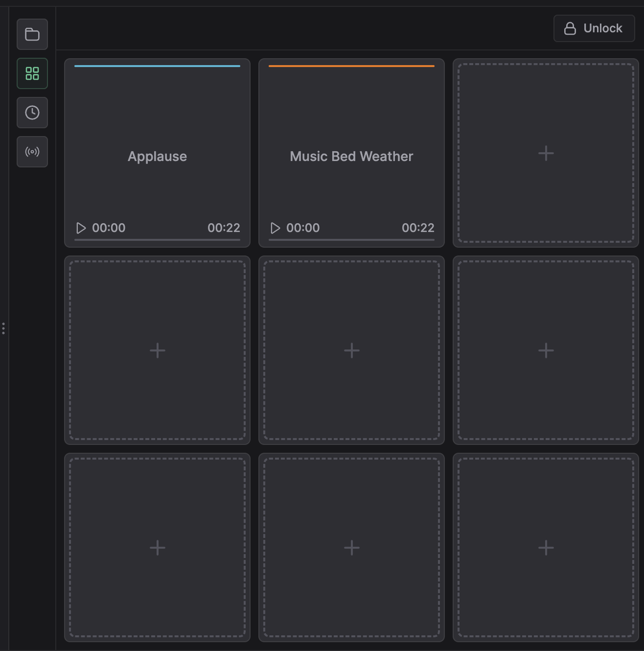644x651 pixels.
Task: Click the Applause progress bar
Action: (157, 240)
